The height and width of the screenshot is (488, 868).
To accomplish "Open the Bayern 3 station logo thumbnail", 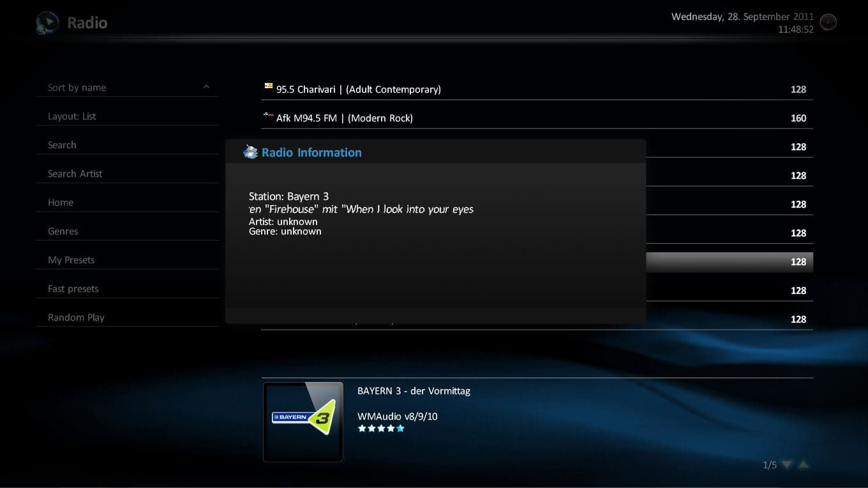I will [x=303, y=422].
